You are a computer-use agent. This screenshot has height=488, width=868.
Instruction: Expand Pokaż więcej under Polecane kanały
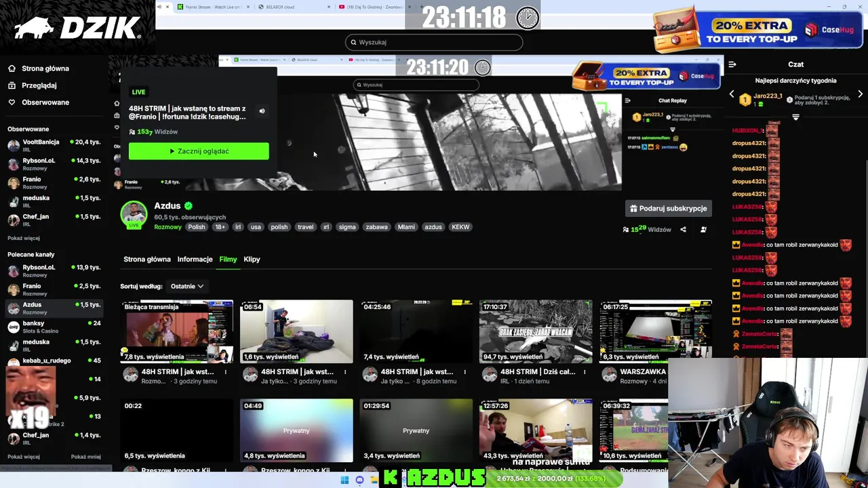[24, 457]
